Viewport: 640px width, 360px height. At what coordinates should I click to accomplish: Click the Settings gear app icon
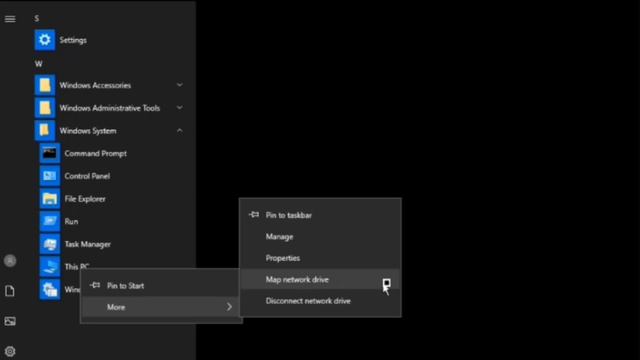click(x=44, y=40)
